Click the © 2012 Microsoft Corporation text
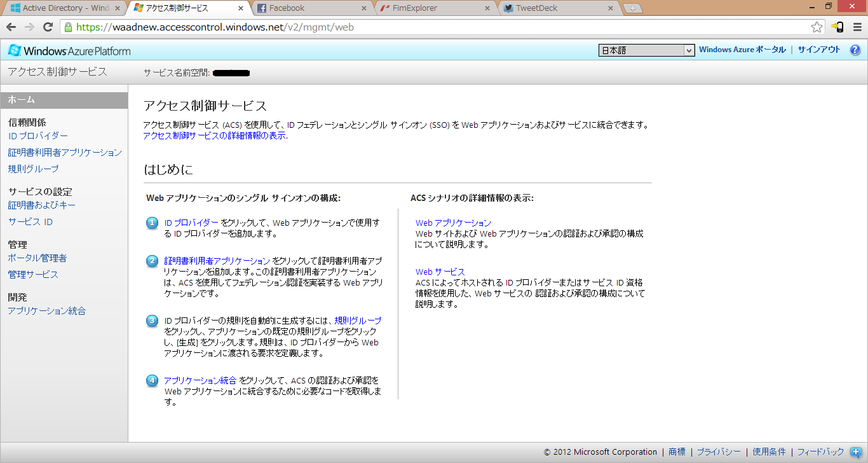The image size is (868, 463). [x=600, y=452]
